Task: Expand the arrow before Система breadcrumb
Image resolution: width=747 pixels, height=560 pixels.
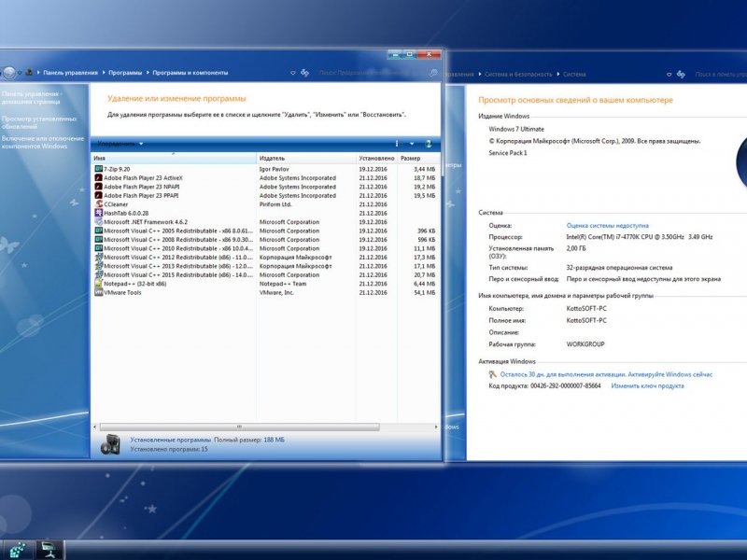Action: coord(557,75)
